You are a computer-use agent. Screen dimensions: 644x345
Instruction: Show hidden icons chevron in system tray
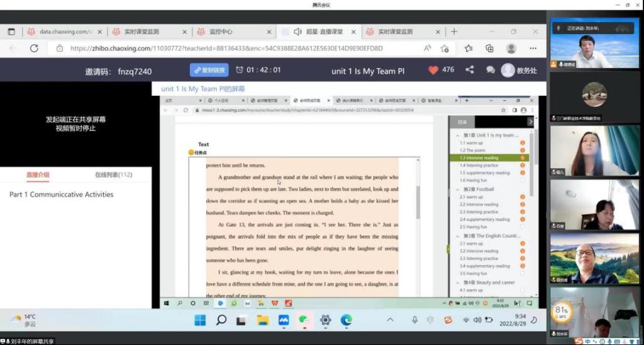pyautogui.click(x=390, y=320)
